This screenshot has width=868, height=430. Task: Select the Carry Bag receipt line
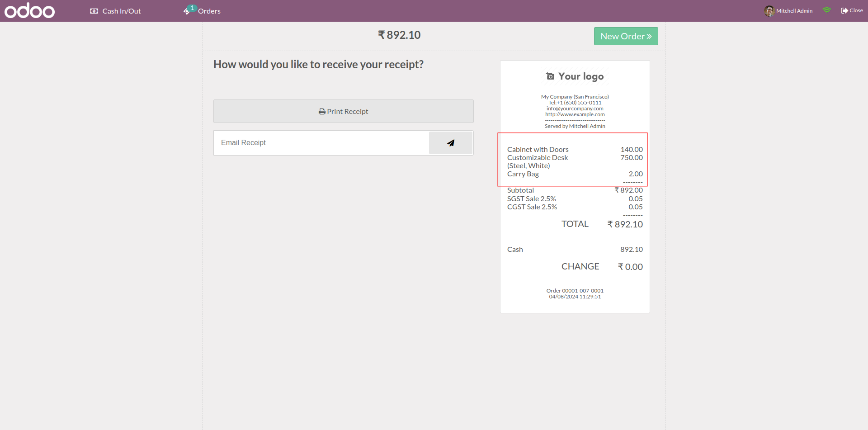(x=575, y=174)
